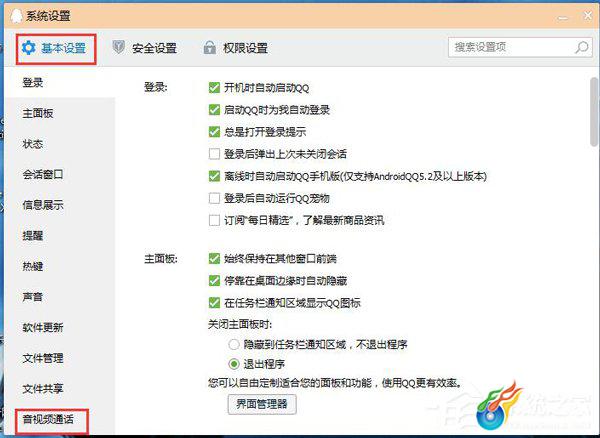This screenshot has height=438, width=600.
Task: Click the search magnifier icon
Action: [x=582, y=47]
